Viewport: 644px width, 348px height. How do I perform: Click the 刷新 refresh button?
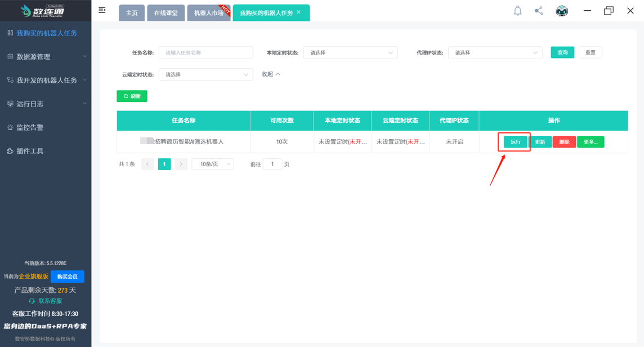click(x=132, y=96)
